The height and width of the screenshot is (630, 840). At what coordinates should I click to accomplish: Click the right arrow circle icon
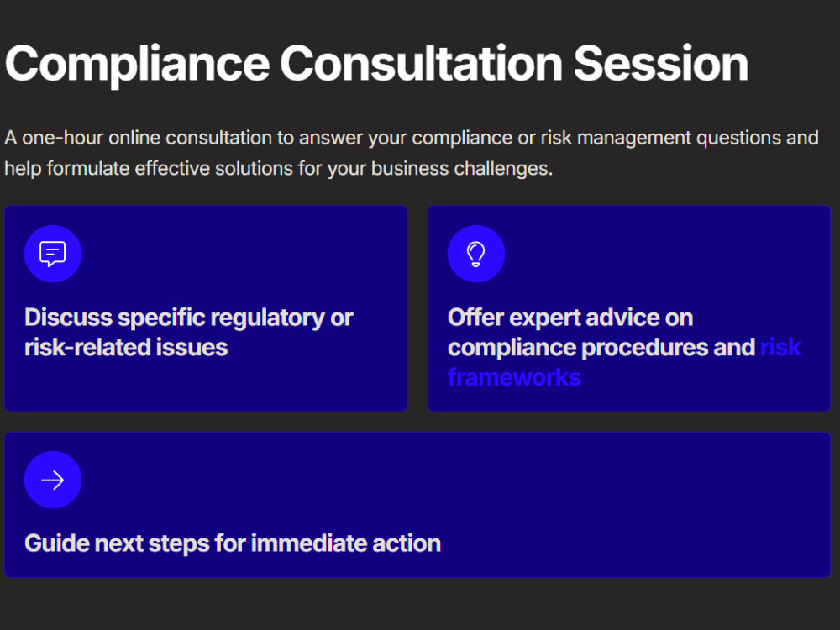click(x=52, y=480)
